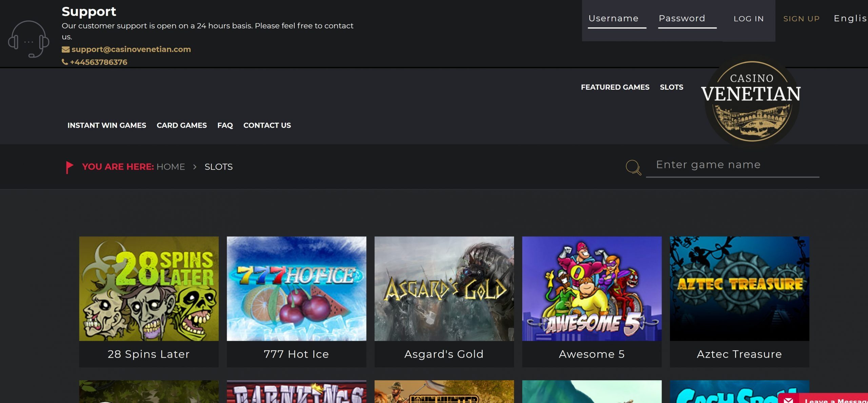Click the phone icon beside support number

tap(65, 62)
